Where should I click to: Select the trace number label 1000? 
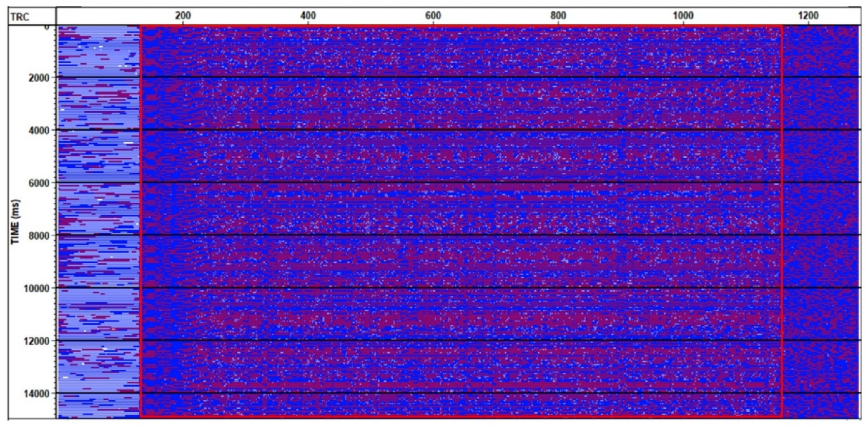point(683,14)
